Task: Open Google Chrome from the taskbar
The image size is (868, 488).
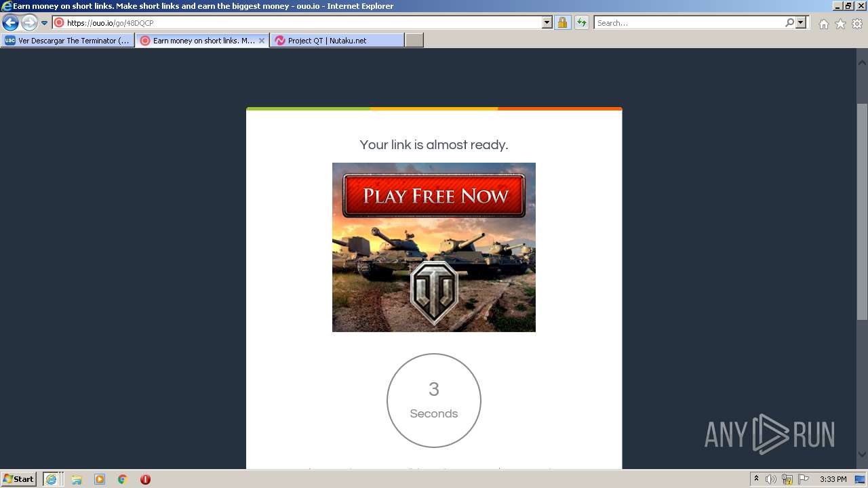Action: pyautogui.click(x=123, y=479)
